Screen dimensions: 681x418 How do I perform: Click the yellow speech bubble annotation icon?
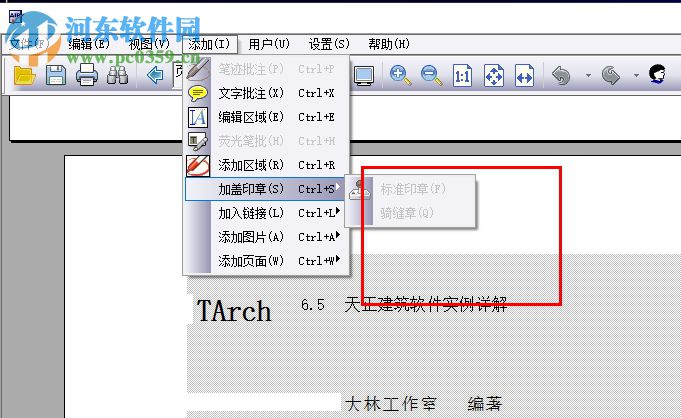(198, 93)
